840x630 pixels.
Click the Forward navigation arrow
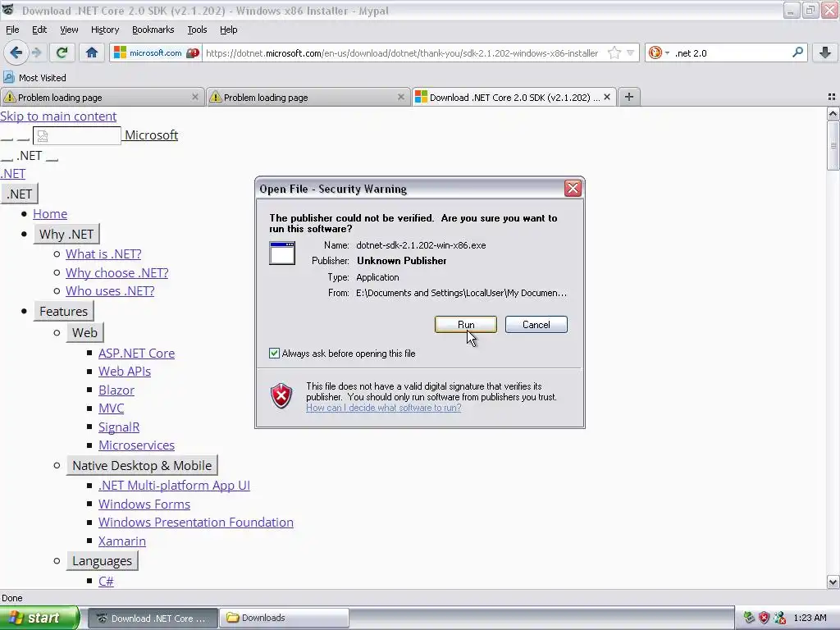tap(37, 52)
